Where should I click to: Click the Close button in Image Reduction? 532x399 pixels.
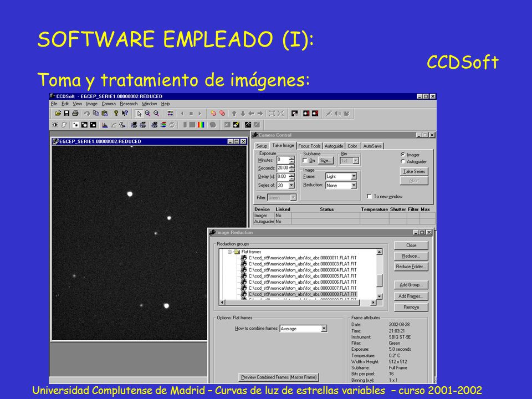pos(411,245)
